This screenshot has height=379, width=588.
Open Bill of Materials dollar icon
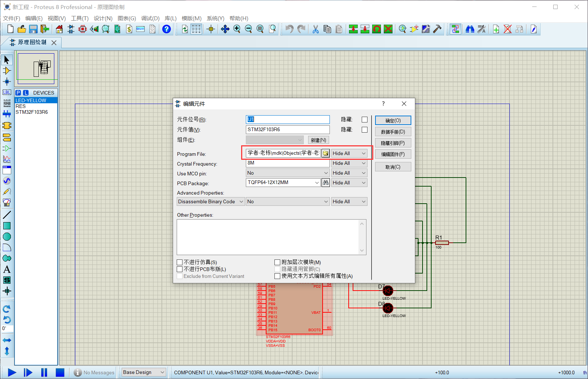[129, 29]
